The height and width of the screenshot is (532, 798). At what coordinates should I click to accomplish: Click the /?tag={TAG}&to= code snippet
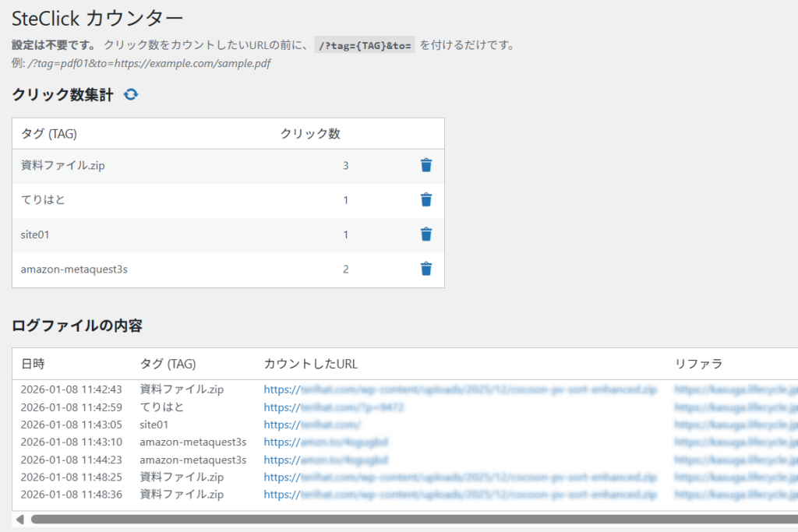(x=365, y=45)
